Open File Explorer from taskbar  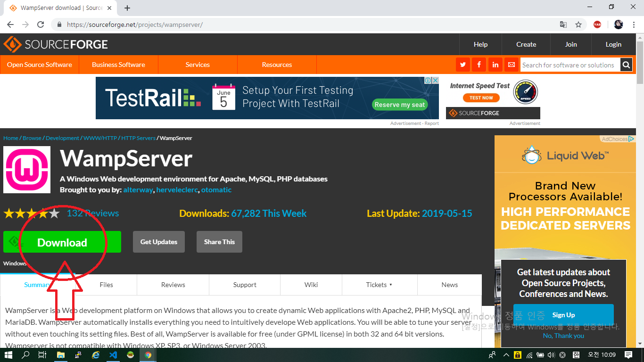coord(61,355)
